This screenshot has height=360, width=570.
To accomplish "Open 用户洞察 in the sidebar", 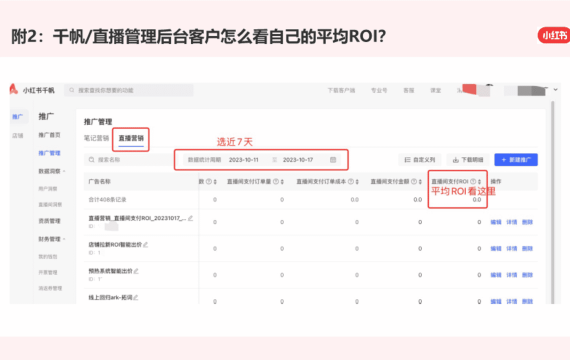I will coord(48,189).
